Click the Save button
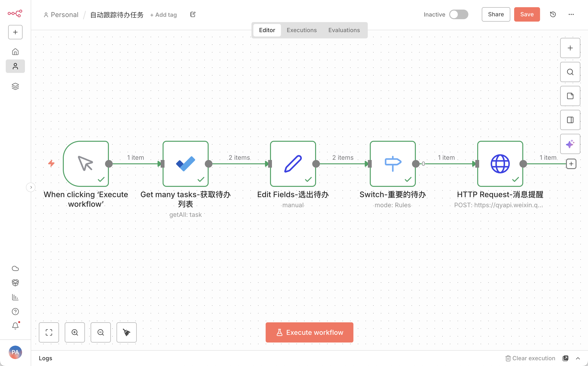 tap(527, 15)
